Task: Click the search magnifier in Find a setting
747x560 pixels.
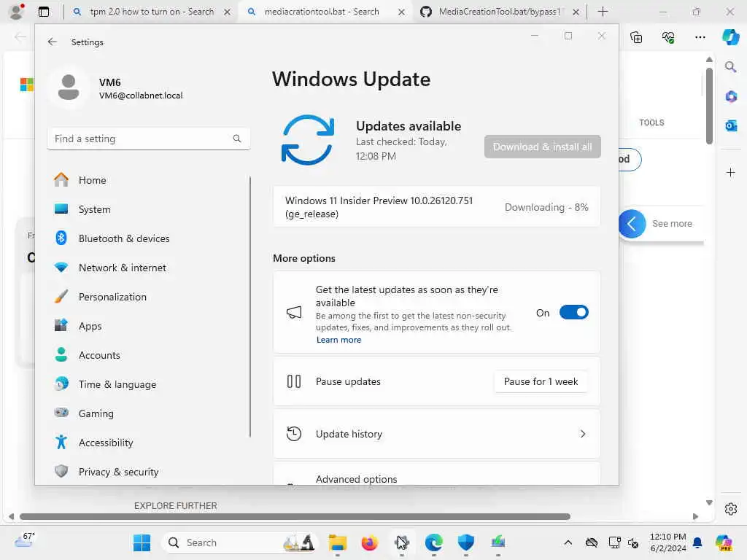Action: point(237,139)
